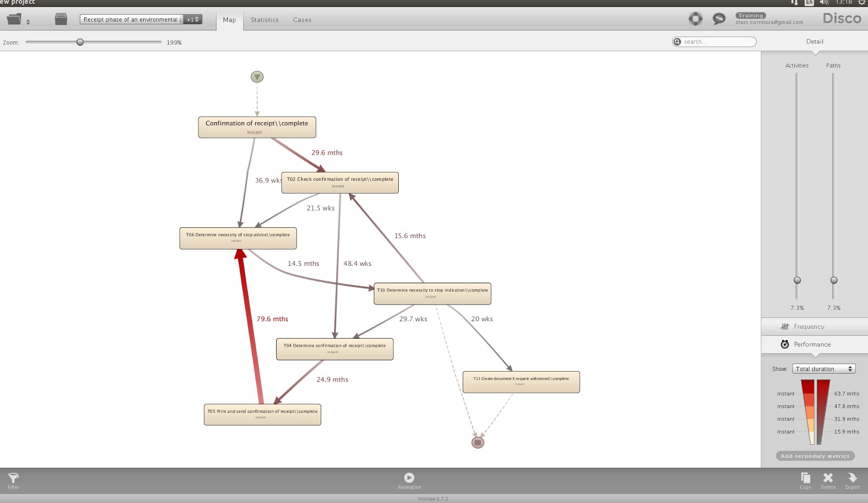The width and height of the screenshot is (868, 503).
Task: Adjust the Activities detail slider handle
Action: tap(796, 281)
